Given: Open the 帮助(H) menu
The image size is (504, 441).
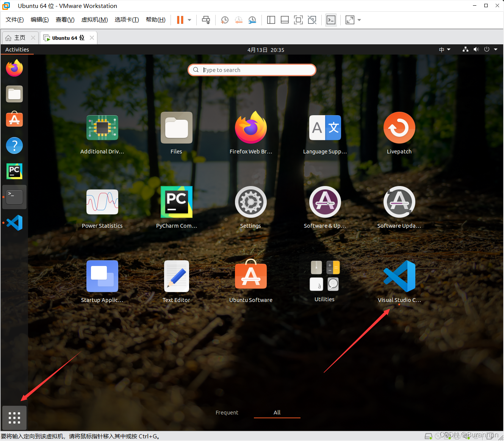Looking at the screenshot, I should (x=156, y=20).
